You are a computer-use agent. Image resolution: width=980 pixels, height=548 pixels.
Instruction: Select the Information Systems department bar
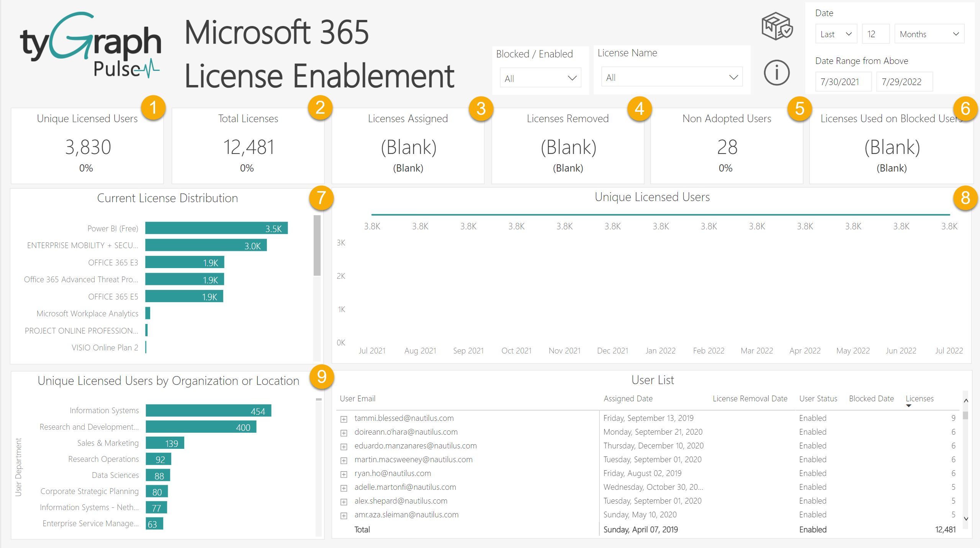pyautogui.click(x=208, y=411)
